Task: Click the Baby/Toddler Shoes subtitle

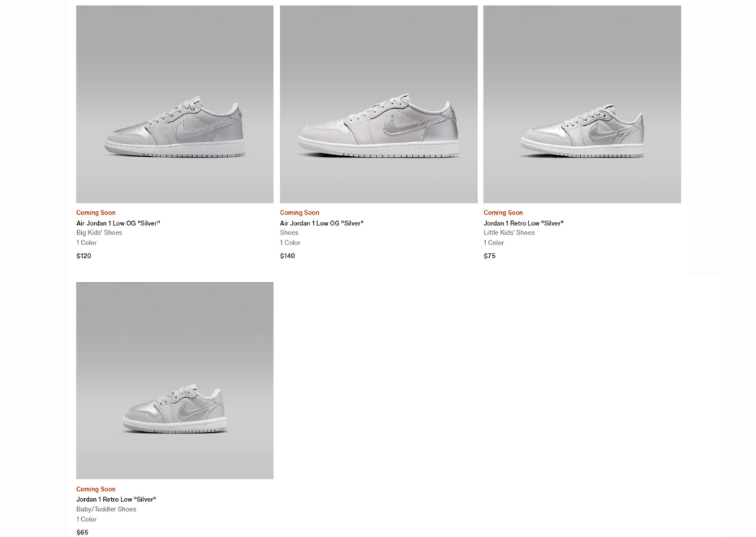Action: pyautogui.click(x=106, y=509)
